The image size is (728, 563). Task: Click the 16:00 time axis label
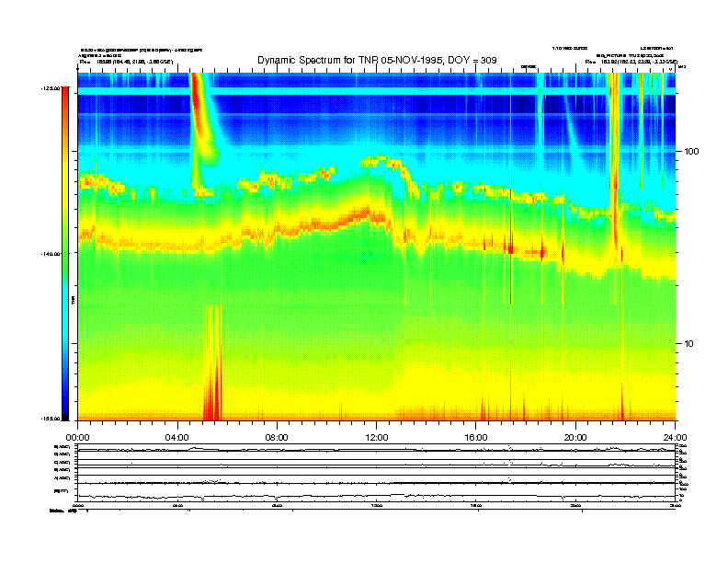476,438
